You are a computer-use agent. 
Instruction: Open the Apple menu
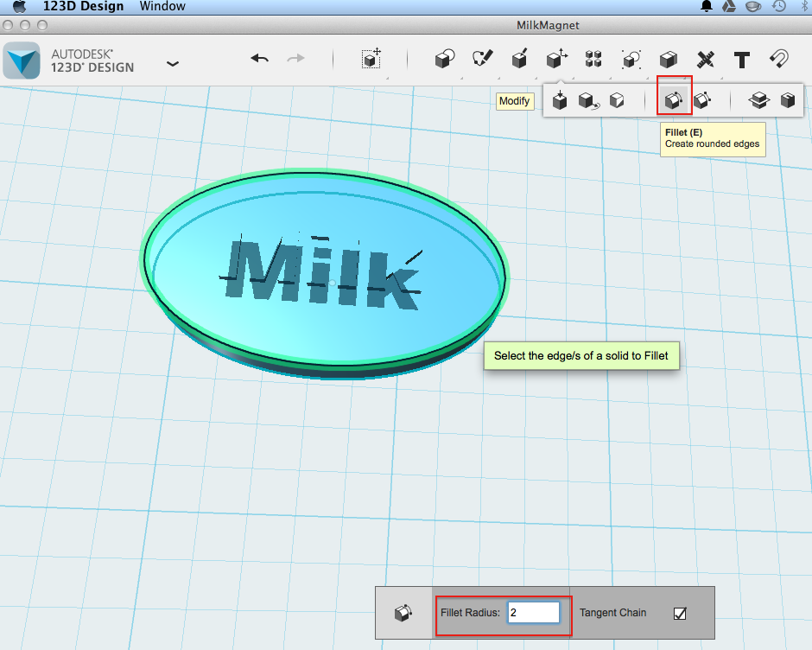[x=19, y=6]
